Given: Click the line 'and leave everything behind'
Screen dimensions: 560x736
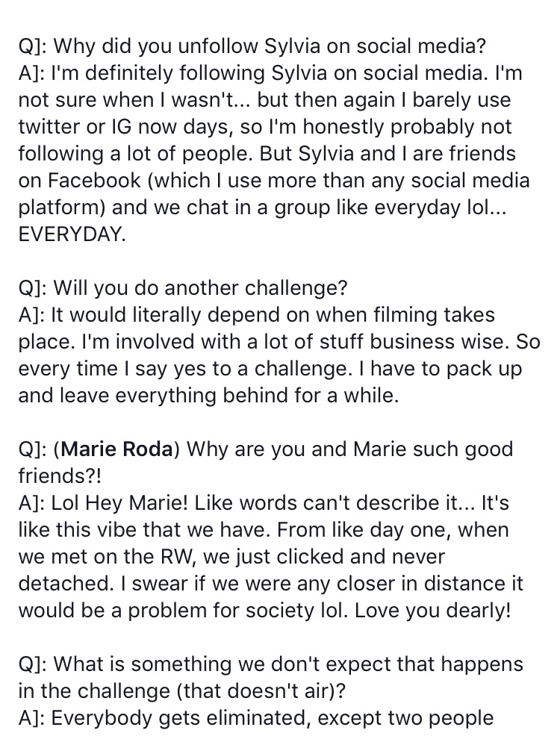Looking at the screenshot, I should [x=208, y=396].
